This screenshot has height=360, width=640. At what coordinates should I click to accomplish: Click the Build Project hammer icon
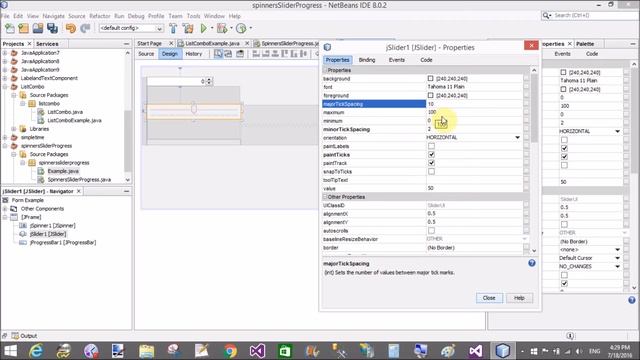173,28
